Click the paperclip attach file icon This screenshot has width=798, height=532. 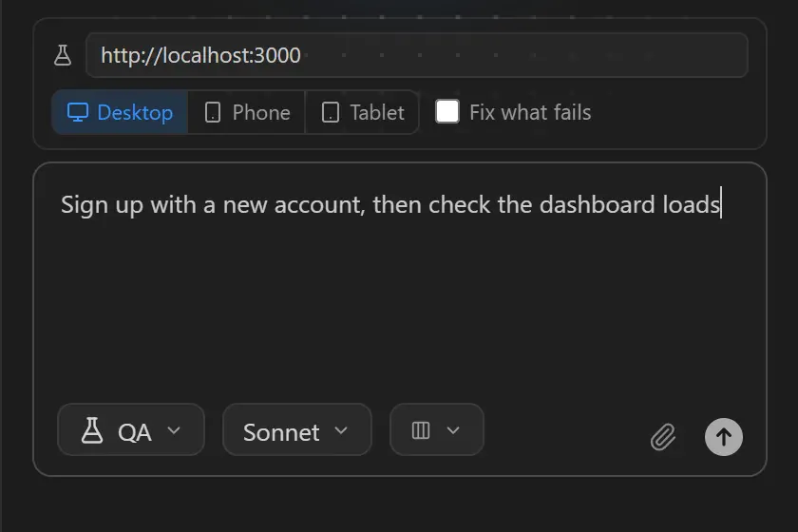point(663,437)
